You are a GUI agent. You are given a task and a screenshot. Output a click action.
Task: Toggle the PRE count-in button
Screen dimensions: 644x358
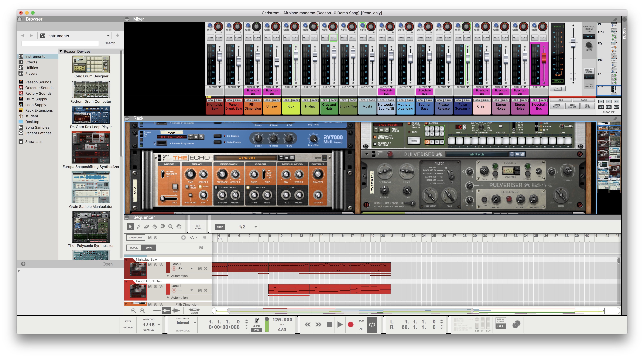(257, 330)
